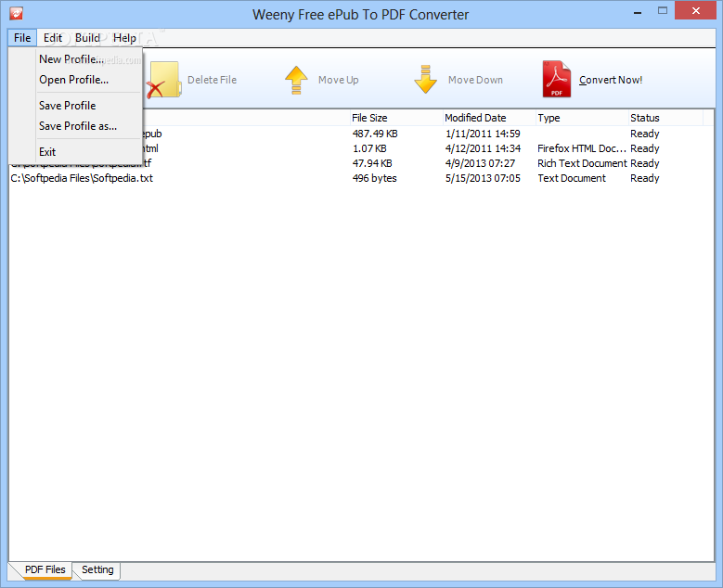Click Ready status of the txt row
Image resolution: width=723 pixels, height=588 pixels.
[x=645, y=178]
